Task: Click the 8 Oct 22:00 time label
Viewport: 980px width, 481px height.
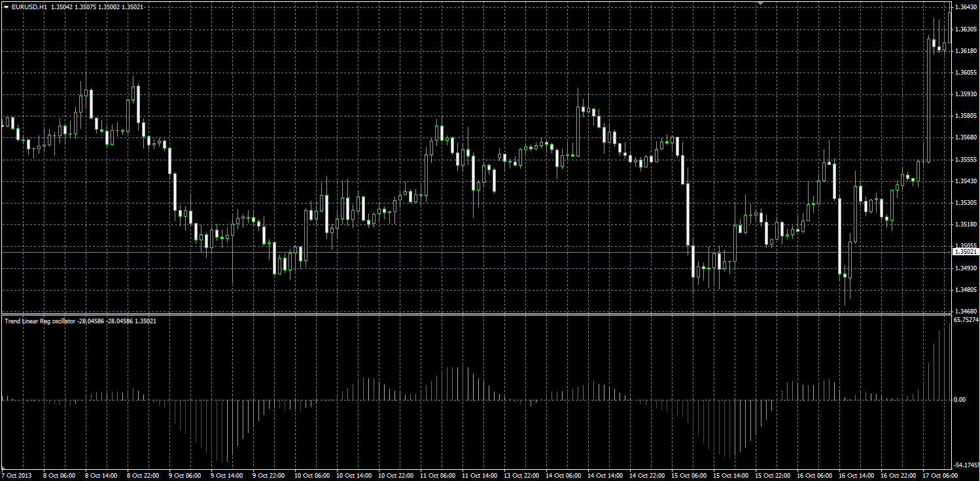Action: pos(143,476)
